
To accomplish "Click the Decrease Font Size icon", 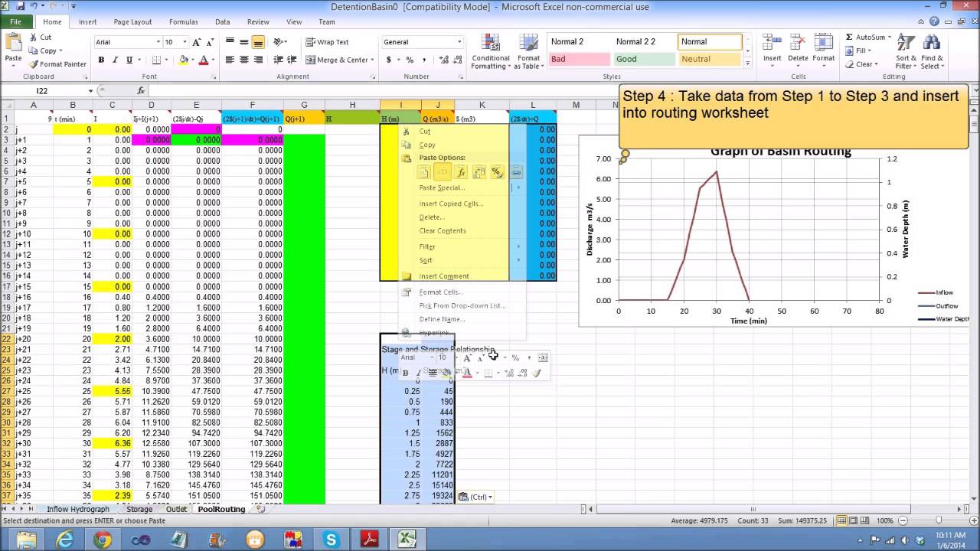I will [210, 42].
